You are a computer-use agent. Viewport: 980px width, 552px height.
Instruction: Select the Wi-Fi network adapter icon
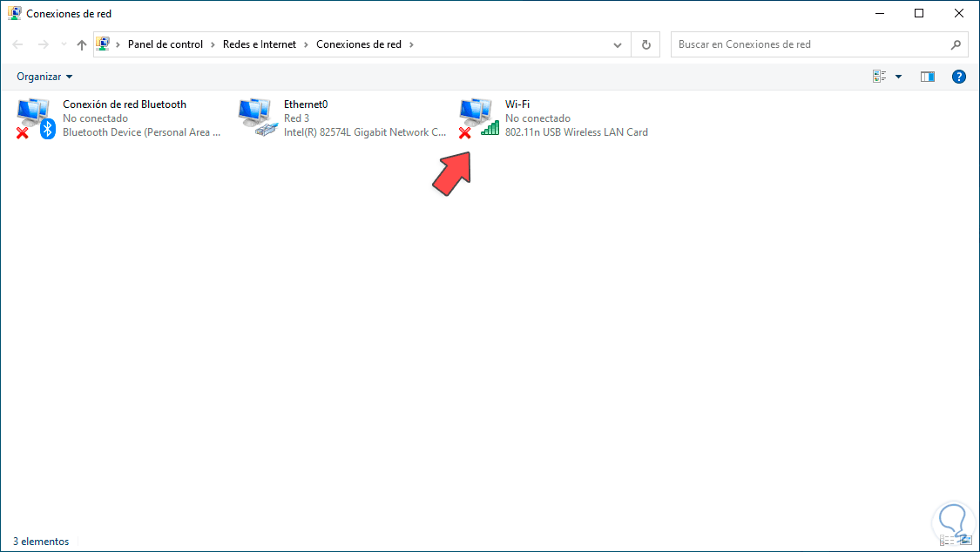click(479, 118)
